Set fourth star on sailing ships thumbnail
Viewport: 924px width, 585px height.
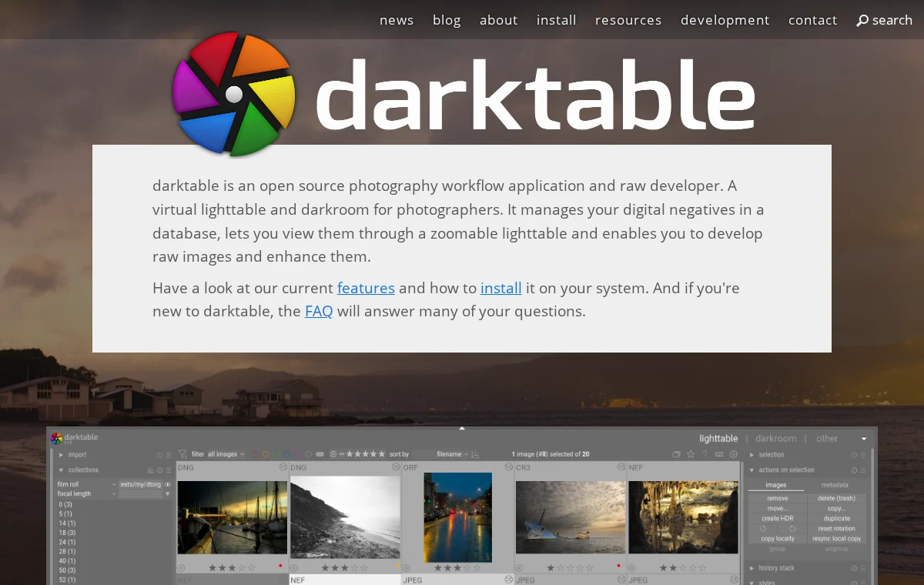[242, 568]
